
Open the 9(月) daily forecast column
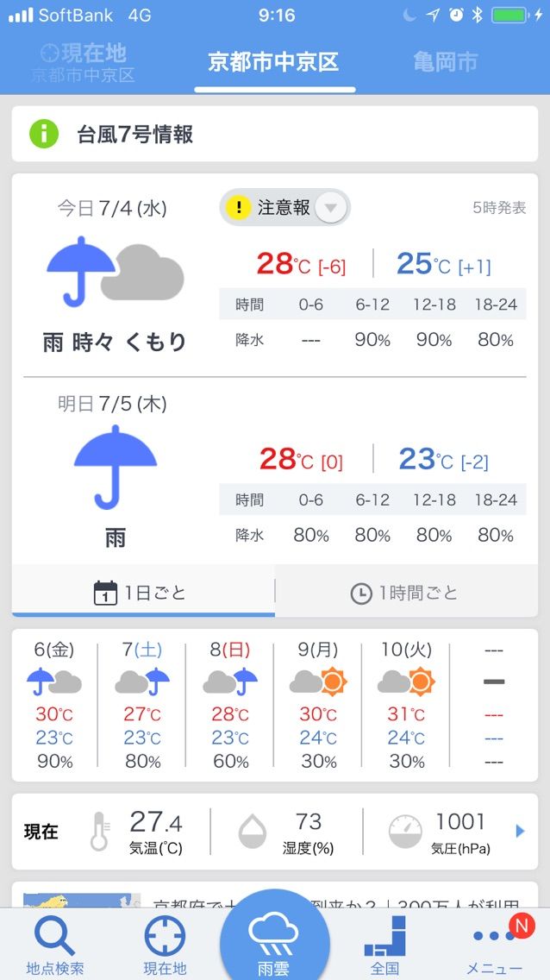[x=318, y=705]
